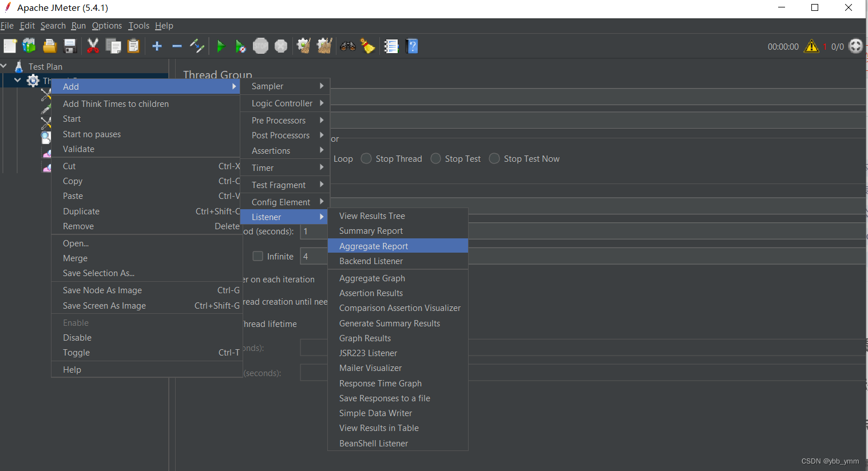Click the Clear All double broom icon

tap(324, 46)
